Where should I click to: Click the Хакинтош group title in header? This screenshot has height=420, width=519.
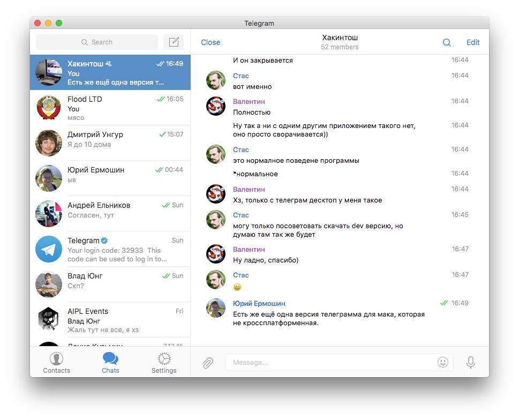pyautogui.click(x=340, y=37)
